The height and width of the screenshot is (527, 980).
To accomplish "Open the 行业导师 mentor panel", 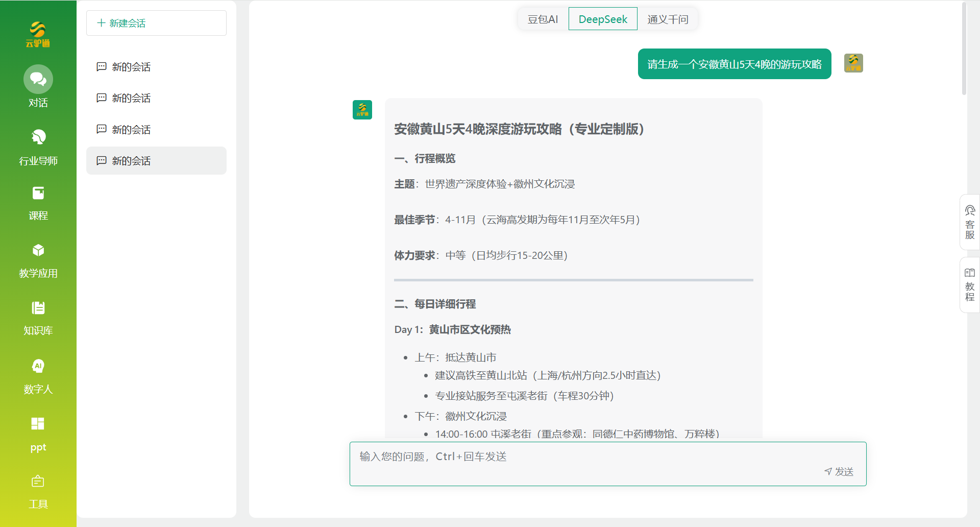I will click(x=38, y=148).
